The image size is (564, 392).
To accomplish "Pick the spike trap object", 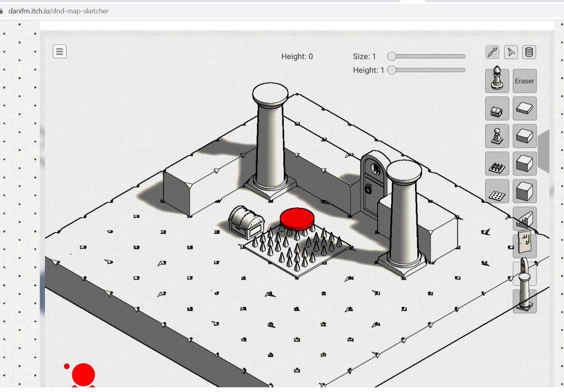I will point(497,163).
